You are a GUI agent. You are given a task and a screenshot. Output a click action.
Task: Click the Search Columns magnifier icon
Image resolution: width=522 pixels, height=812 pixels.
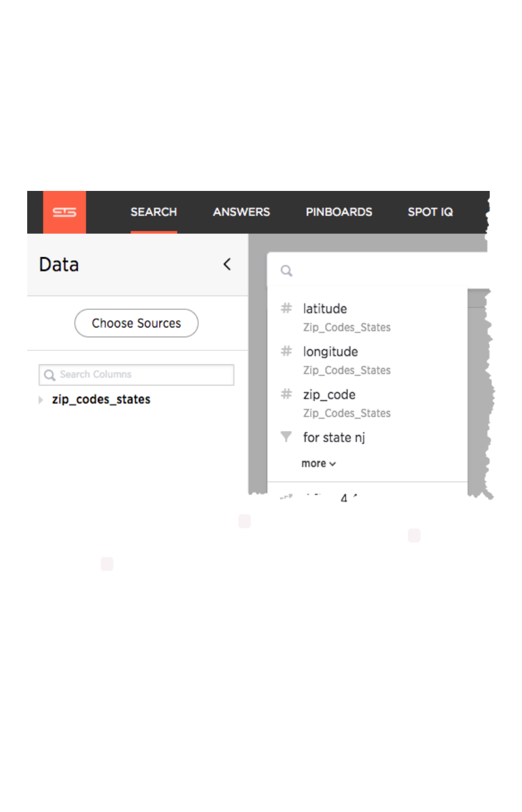[50, 375]
